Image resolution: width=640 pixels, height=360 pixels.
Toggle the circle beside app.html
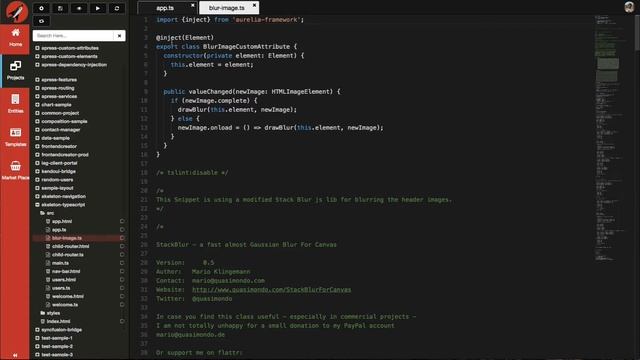coord(122,222)
